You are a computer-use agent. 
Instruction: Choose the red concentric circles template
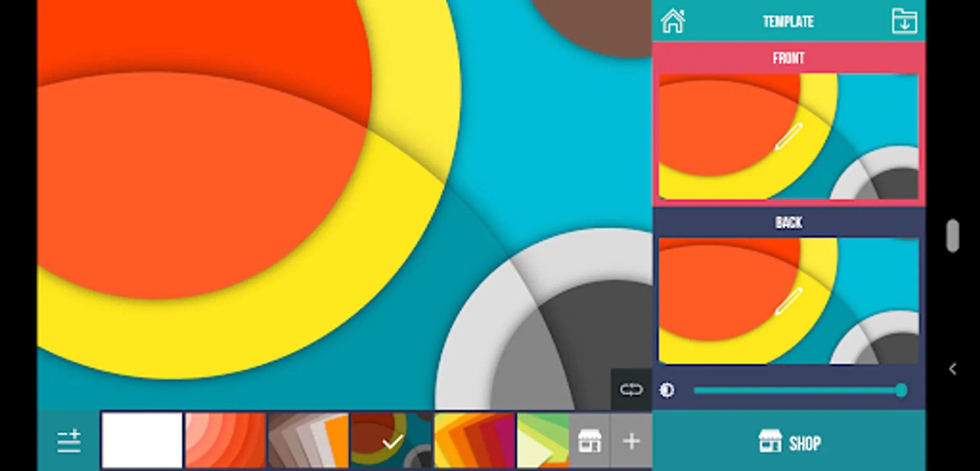(x=226, y=440)
